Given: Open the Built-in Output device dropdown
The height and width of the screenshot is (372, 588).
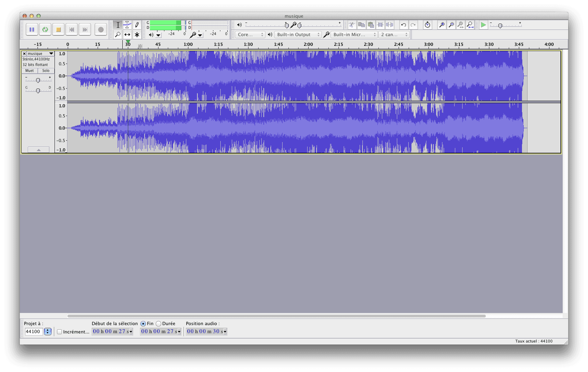Looking at the screenshot, I should [297, 34].
